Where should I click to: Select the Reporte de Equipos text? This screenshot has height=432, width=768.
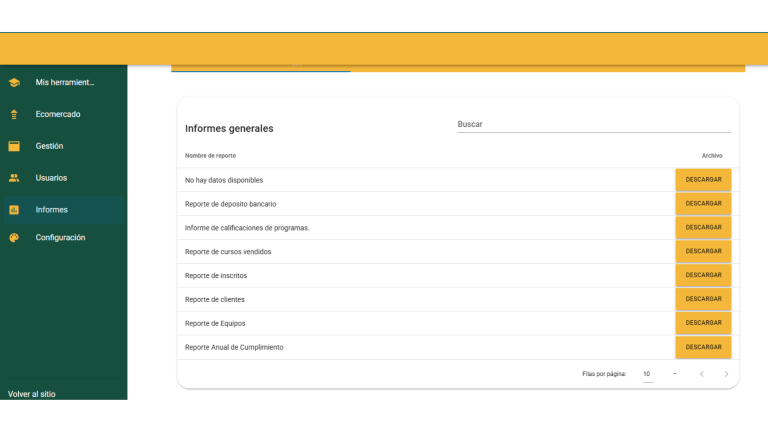point(215,323)
